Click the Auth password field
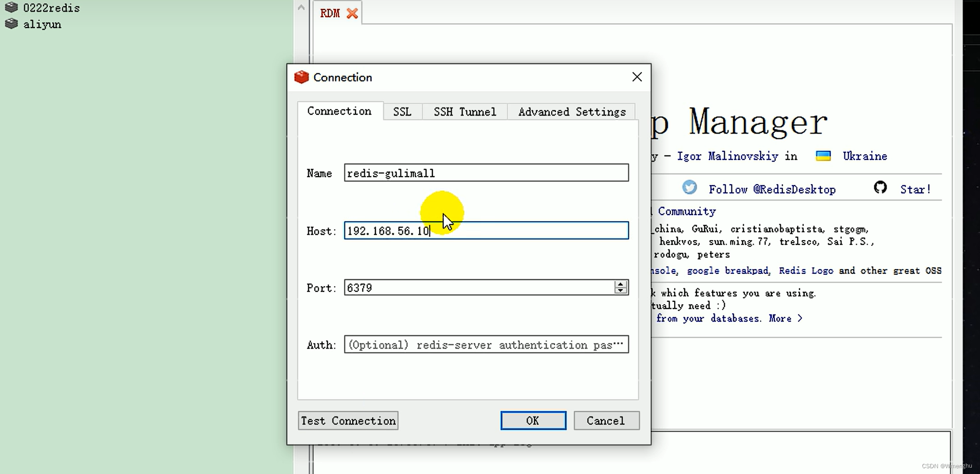Viewport: 980px width, 474px height. tap(486, 344)
